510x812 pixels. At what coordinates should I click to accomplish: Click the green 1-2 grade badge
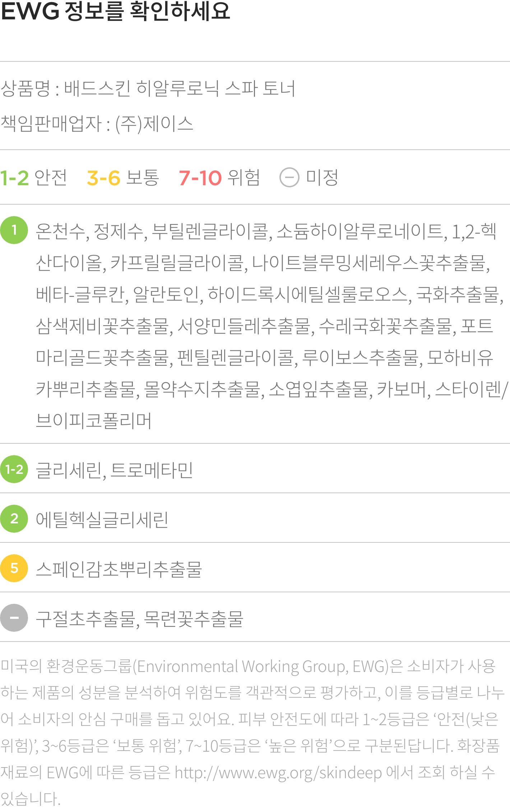click(x=14, y=469)
